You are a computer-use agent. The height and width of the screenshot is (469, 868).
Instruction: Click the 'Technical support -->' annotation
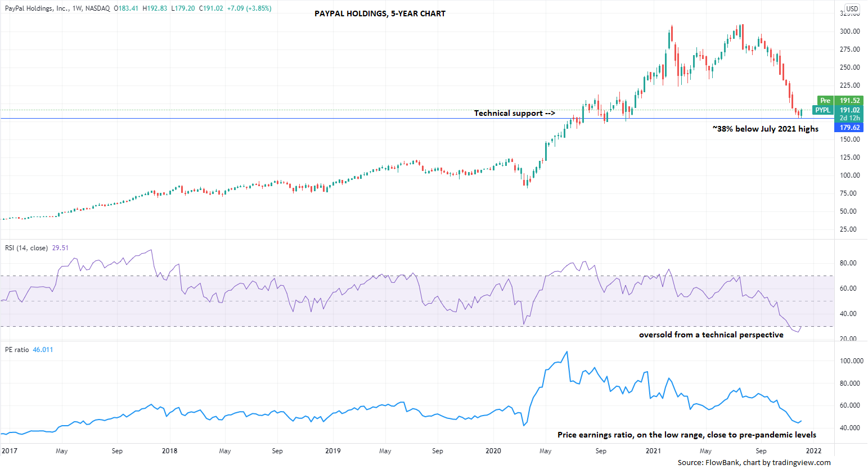pos(514,113)
